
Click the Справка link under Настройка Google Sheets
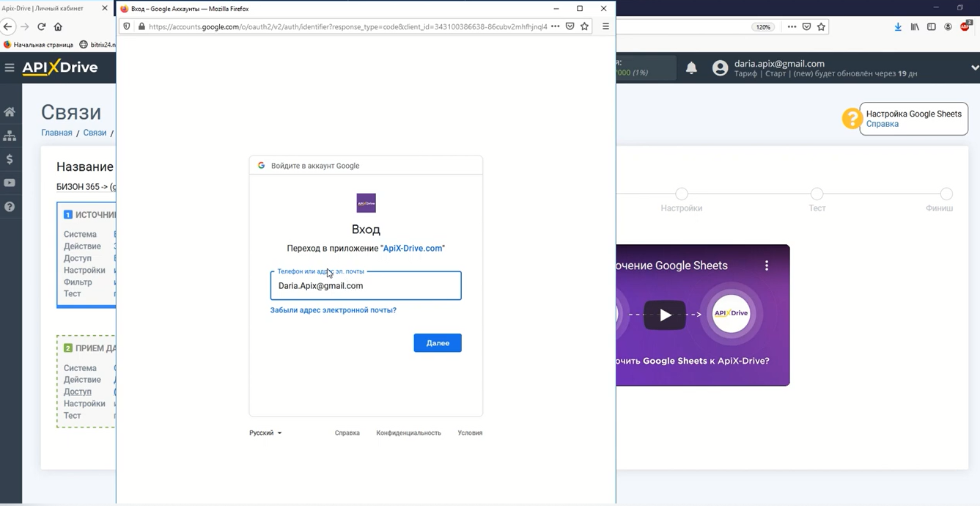click(883, 124)
